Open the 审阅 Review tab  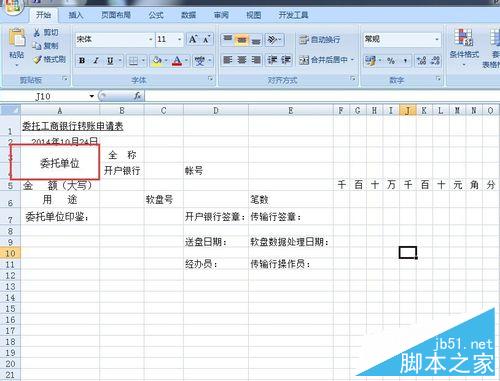coord(221,15)
